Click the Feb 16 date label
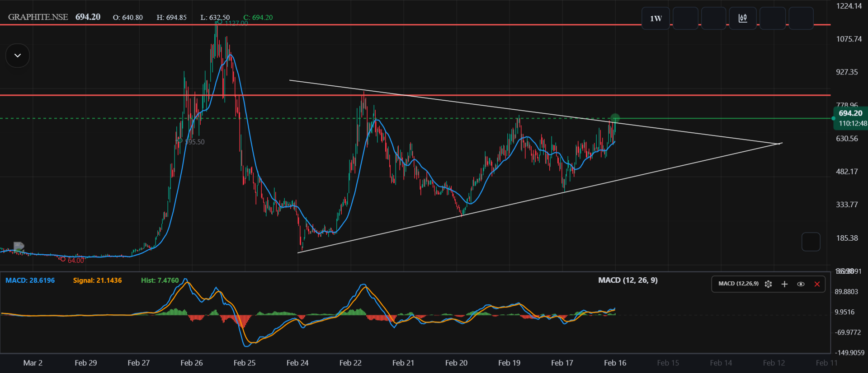 click(x=615, y=363)
